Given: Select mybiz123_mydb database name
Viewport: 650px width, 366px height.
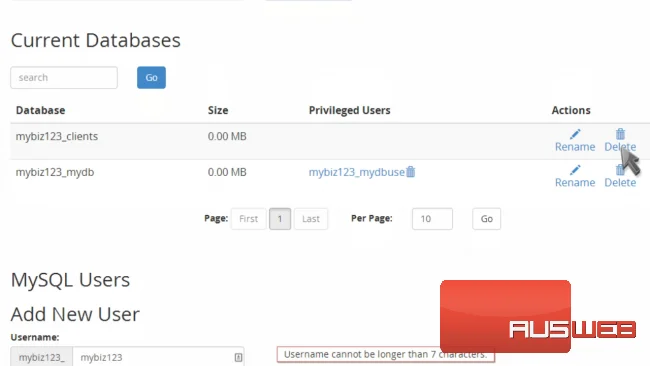Looking at the screenshot, I should coord(55,172).
